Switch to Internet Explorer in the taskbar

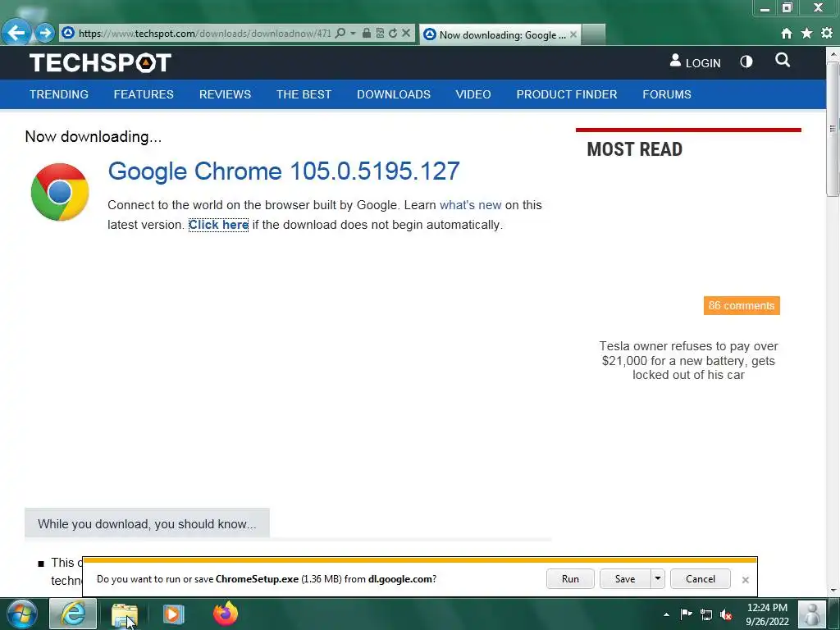(x=73, y=614)
